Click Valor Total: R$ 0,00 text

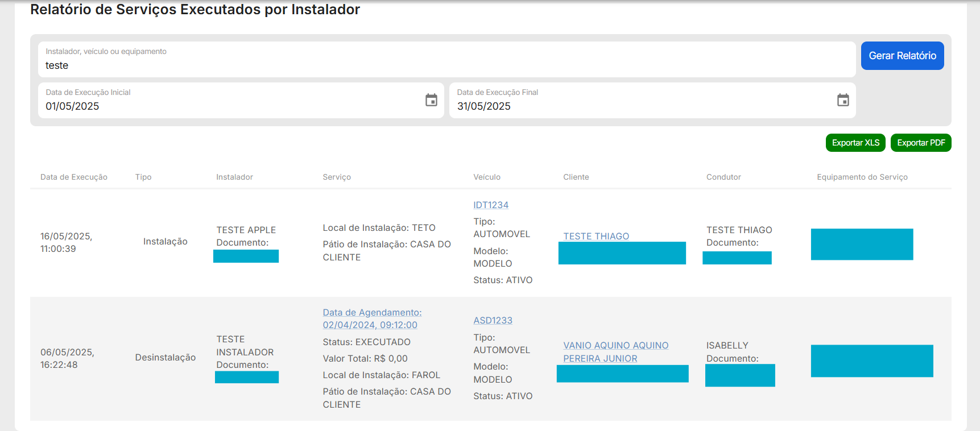pyautogui.click(x=365, y=358)
